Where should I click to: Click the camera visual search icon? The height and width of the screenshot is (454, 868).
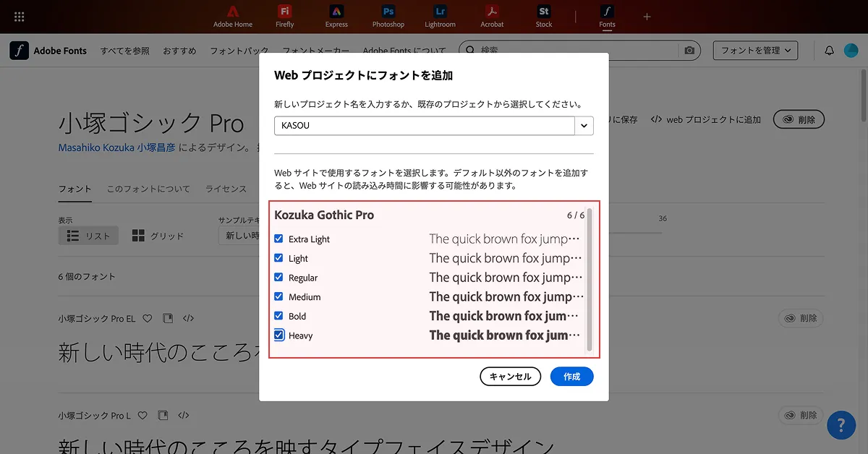pyautogui.click(x=689, y=51)
